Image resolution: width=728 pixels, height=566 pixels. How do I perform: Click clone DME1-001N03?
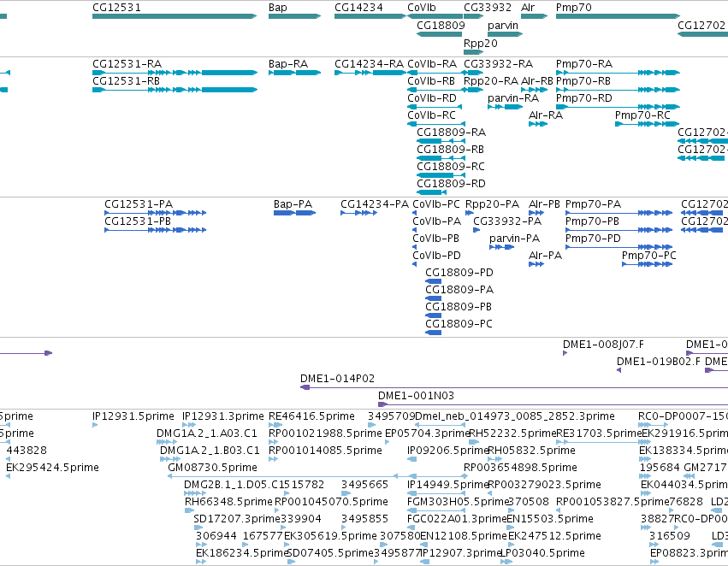coord(553,404)
